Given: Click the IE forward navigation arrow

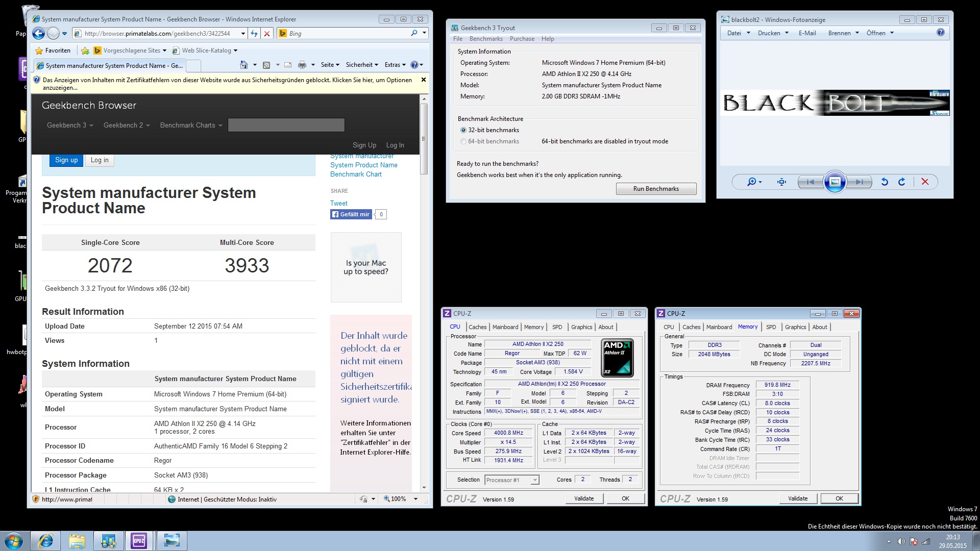Looking at the screenshot, I should pos(53,34).
